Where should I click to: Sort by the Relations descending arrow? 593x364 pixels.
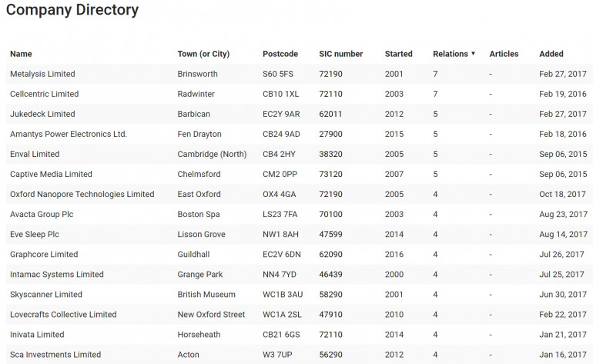(473, 54)
